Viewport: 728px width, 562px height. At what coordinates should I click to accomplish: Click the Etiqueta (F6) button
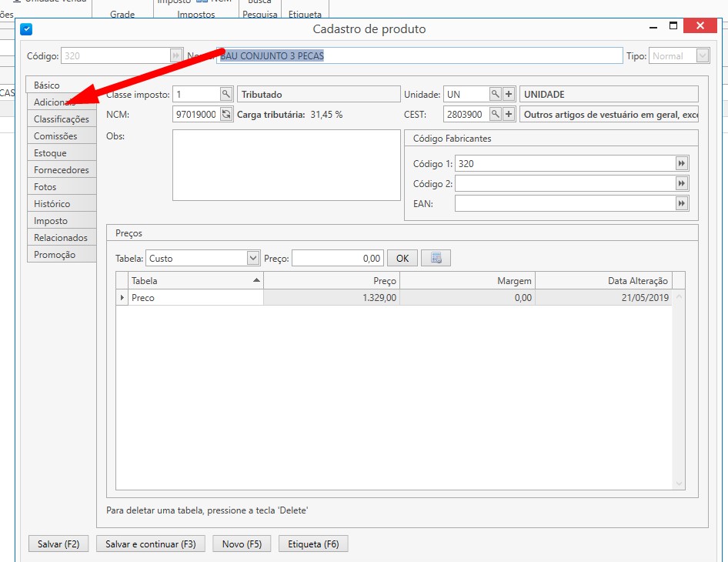point(313,544)
